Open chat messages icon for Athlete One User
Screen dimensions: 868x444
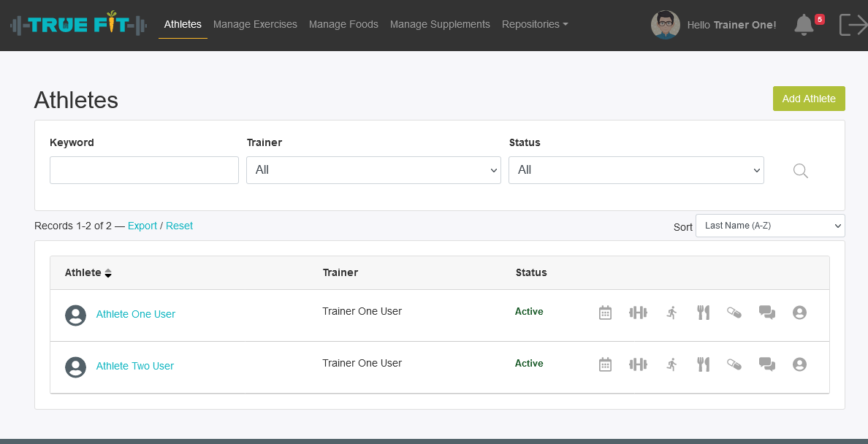pyautogui.click(x=766, y=313)
